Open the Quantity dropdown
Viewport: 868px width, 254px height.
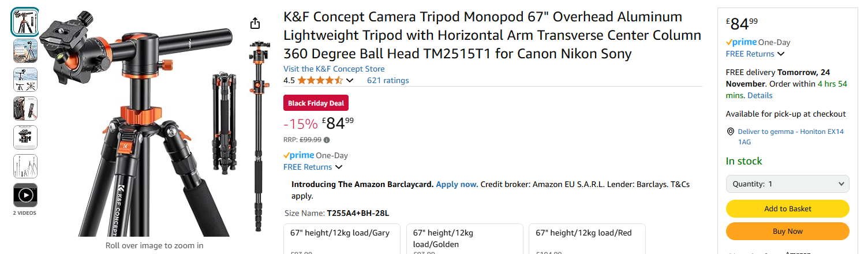(x=787, y=184)
